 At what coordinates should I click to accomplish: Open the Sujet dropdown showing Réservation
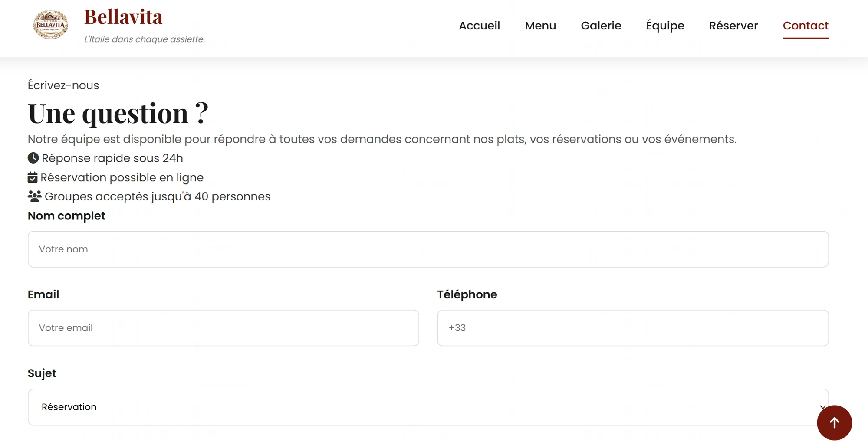pos(428,407)
